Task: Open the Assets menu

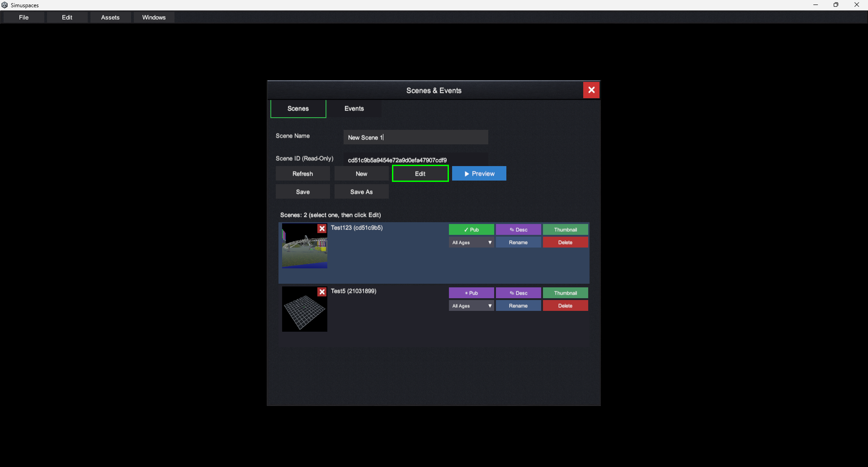Action: 110,17
